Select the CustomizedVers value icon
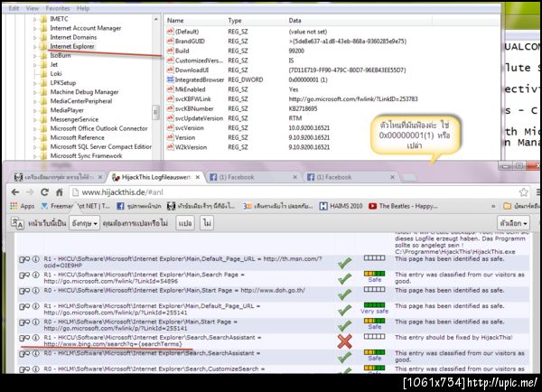The image size is (542, 392). click(x=170, y=61)
